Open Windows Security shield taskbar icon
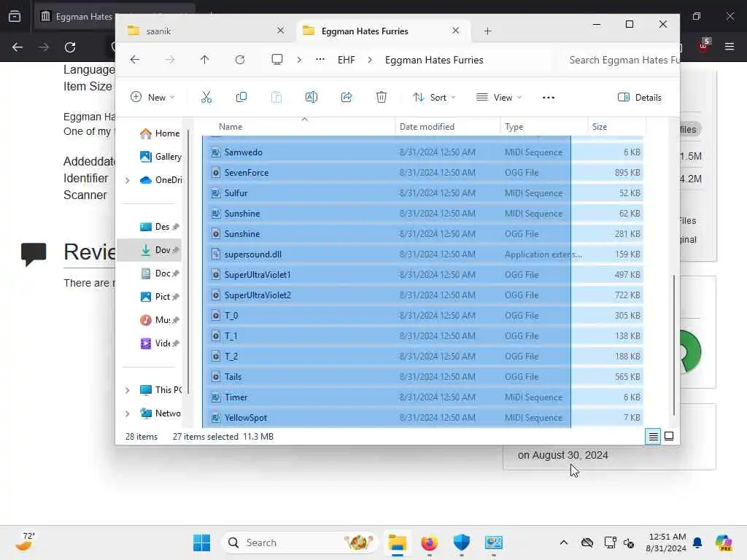Image resolution: width=747 pixels, height=560 pixels. click(x=461, y=542)
